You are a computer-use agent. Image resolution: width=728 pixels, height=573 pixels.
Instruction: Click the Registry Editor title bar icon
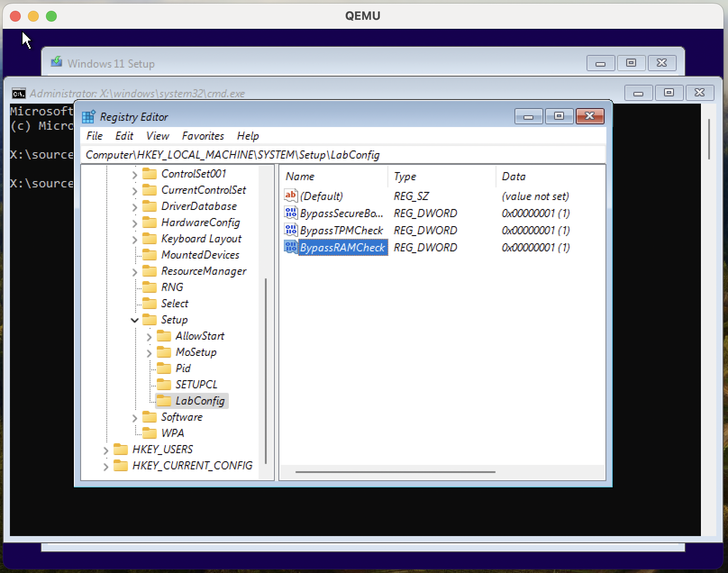(88, 117)
